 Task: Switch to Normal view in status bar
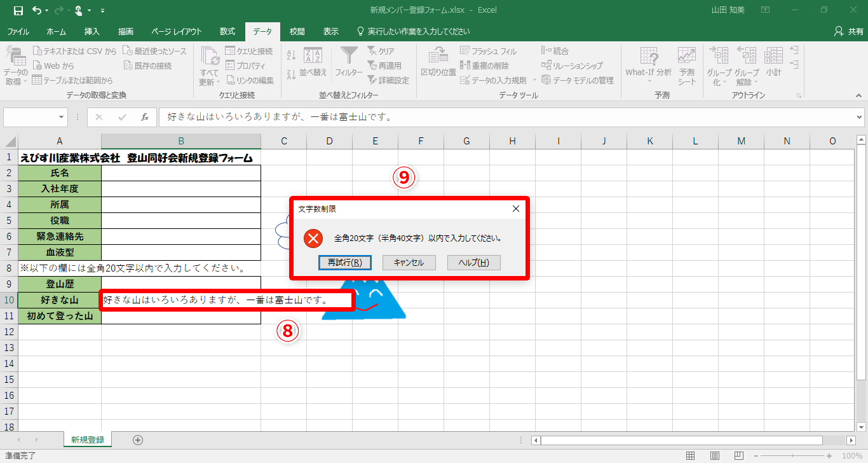click(x=691, y=456)
